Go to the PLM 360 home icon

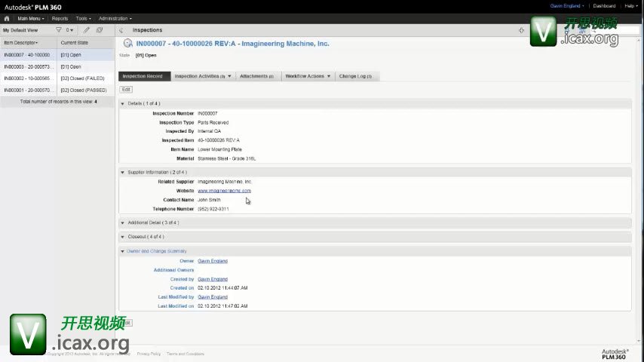click(7, 19)
